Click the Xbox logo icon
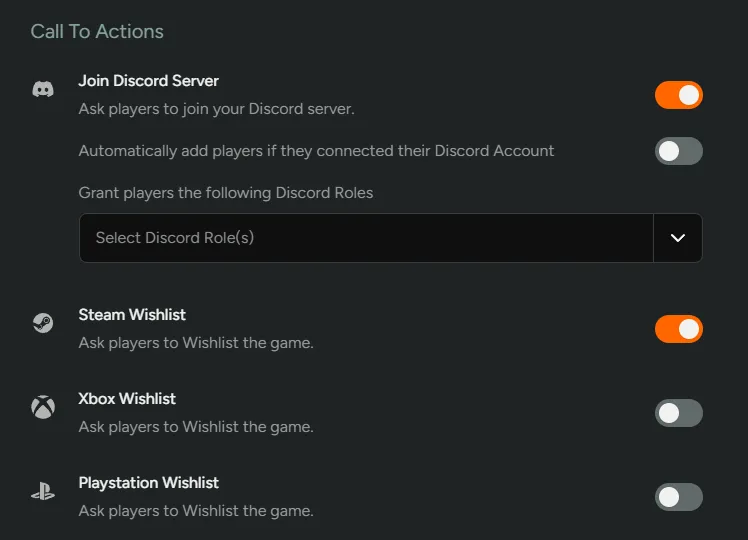748x540 pixels. click(43, 407)
